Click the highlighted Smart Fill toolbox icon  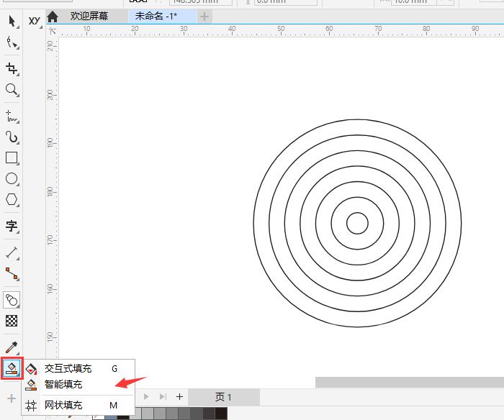[x=12, y=368]
